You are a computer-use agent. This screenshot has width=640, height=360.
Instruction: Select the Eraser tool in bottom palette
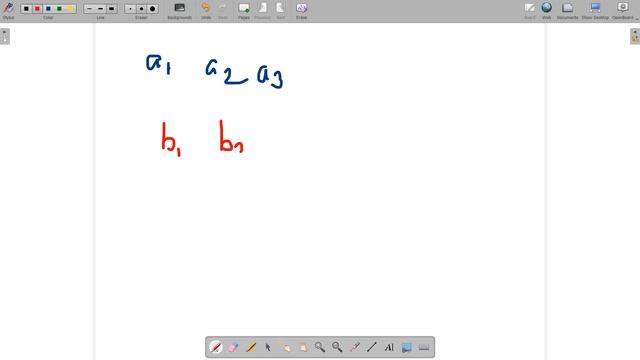point(233,347)
